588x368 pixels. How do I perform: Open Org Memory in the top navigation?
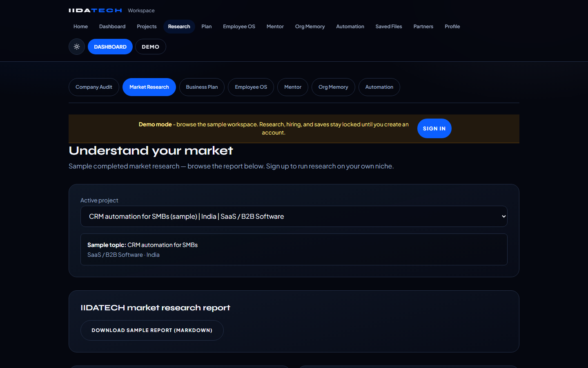[310, 27]
